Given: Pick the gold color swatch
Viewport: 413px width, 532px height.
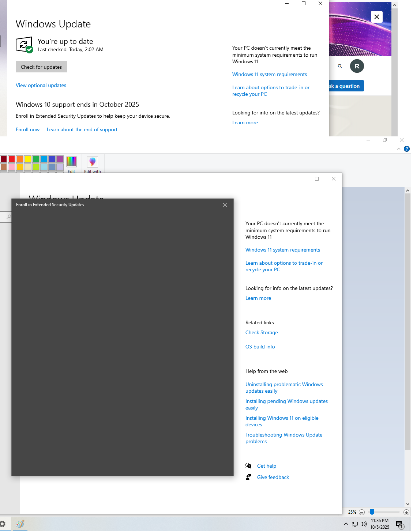Looking at the screenshot, I should click(20, 167).
